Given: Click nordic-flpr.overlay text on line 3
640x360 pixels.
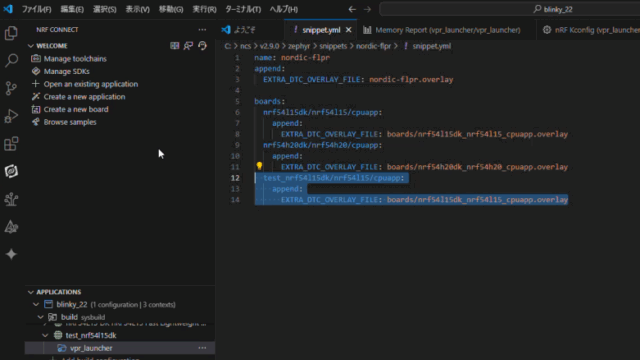Looking at the screenshot, I should tap(411, 80).
